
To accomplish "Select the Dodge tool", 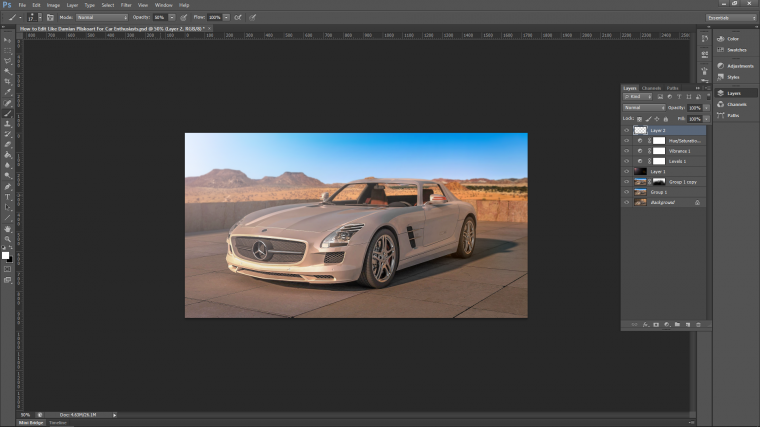I will [x=7, y=176].
